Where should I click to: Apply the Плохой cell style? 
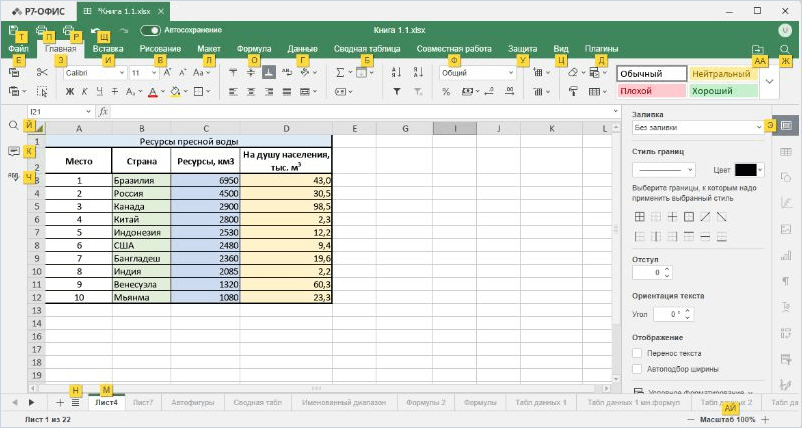coord(652,91)
